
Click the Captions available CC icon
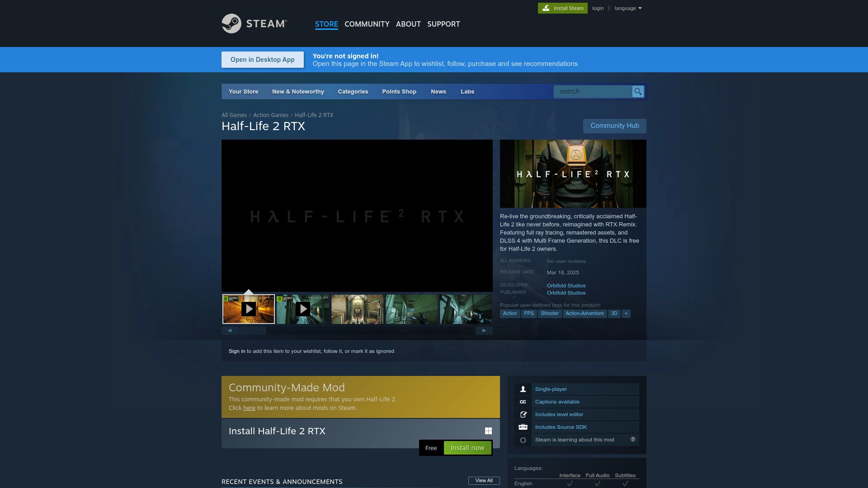pos(523,402)
